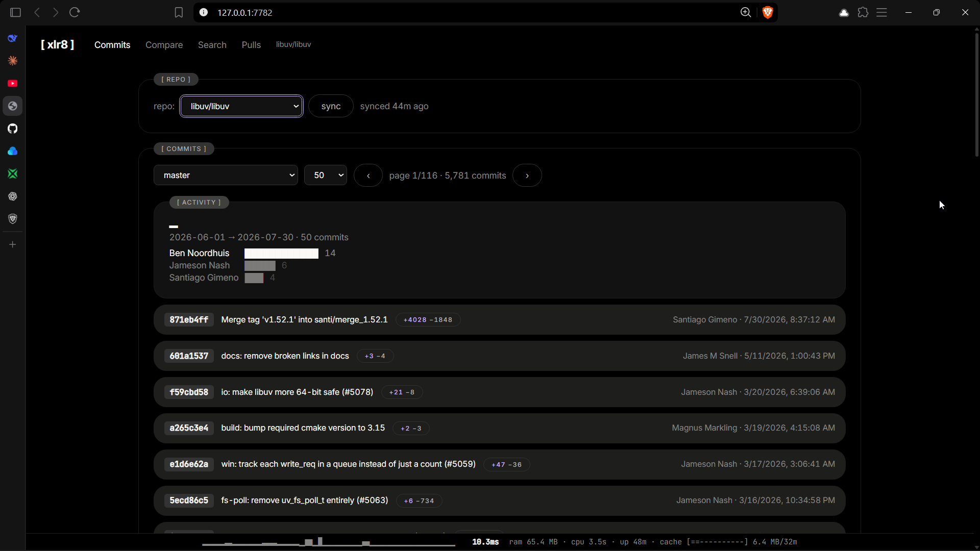Add a new sidebar item with plus

tap(13, 244)
